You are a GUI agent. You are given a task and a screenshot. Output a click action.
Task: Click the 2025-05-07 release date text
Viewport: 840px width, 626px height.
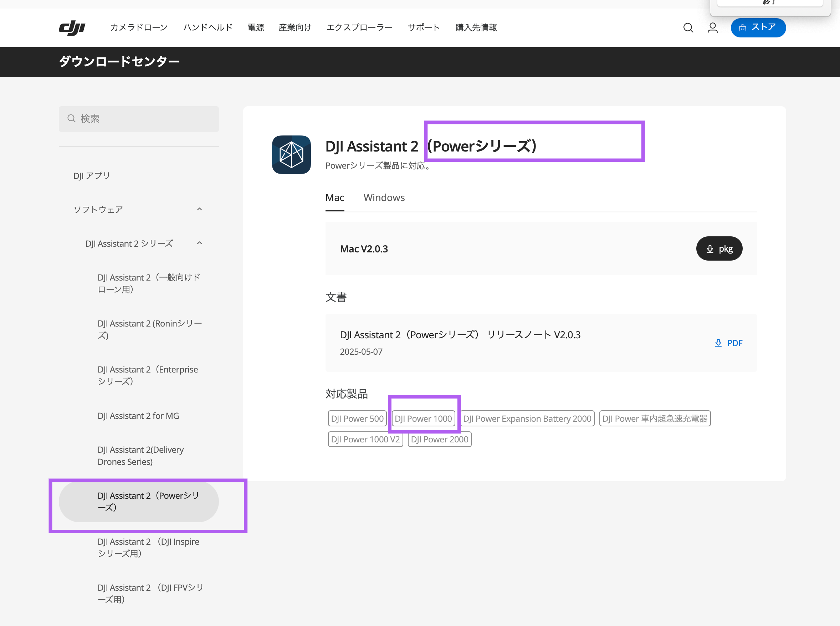point(361,352)
